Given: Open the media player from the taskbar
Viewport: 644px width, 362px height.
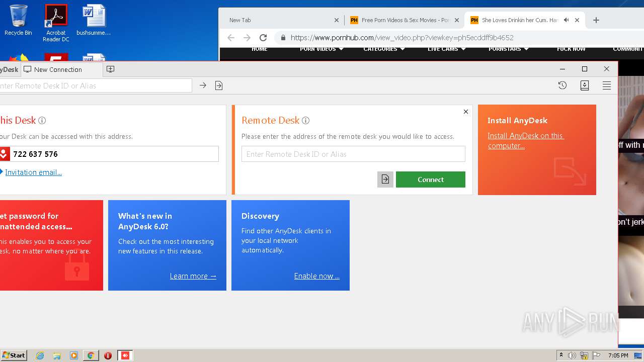Looking at the screenshot, I should tap(74, 355).
